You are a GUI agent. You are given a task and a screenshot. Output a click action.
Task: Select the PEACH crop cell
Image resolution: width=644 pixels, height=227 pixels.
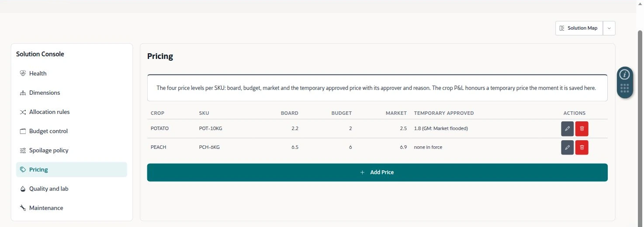[158, 148]
